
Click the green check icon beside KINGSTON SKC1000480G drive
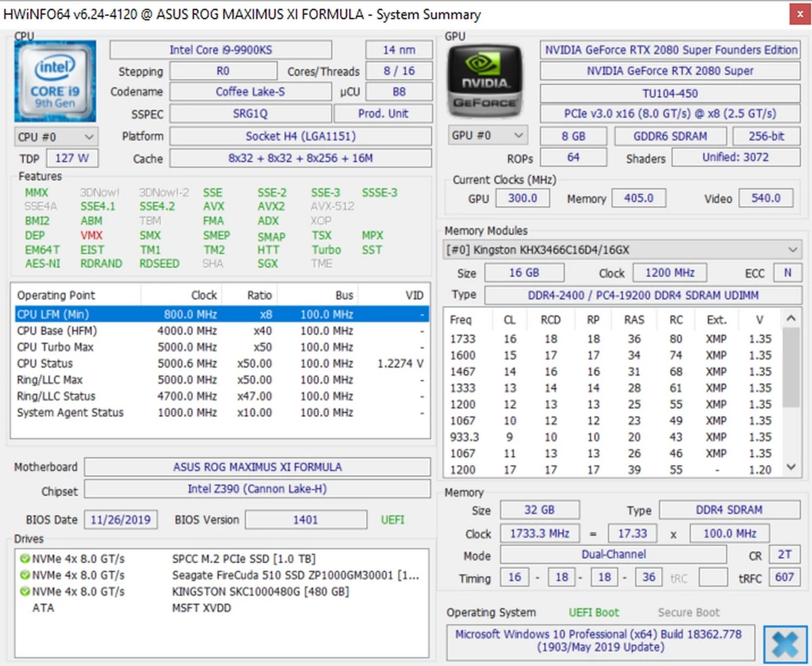point(24,592)
